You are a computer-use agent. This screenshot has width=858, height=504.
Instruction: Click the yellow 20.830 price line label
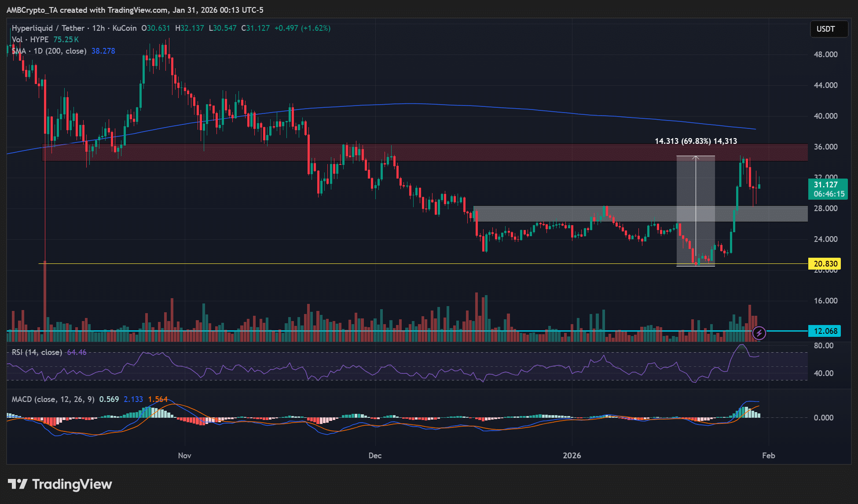(825, 264)
